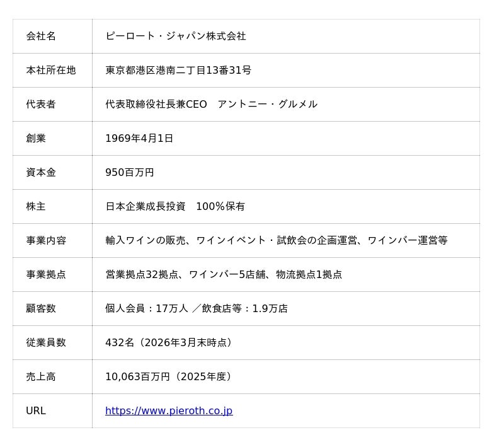Viewport: 504px width, 447px height.
Task: Select 432名（2026年3月末時点） text
Action: [x=169, y=343]
